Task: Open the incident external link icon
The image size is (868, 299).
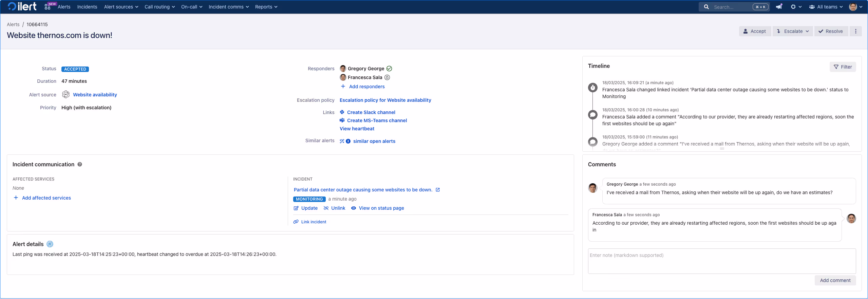Action: [x=438, y=190]
